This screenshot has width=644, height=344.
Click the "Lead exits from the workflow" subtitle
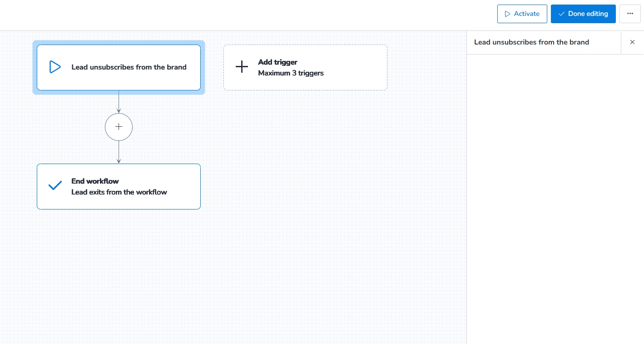coord(119,192)
